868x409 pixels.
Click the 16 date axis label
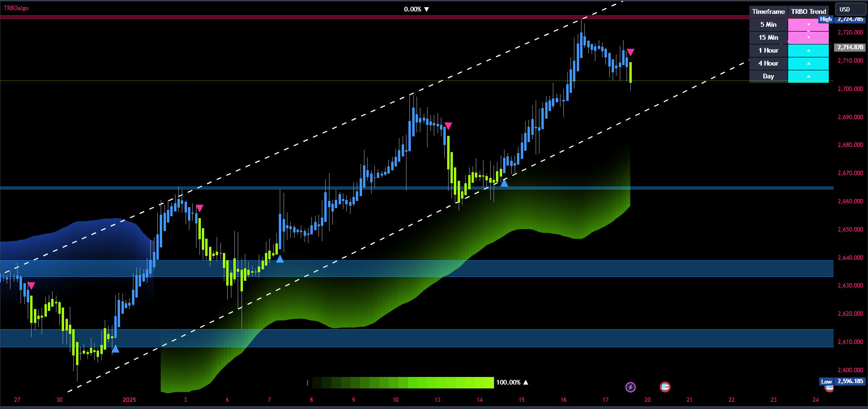563,400
